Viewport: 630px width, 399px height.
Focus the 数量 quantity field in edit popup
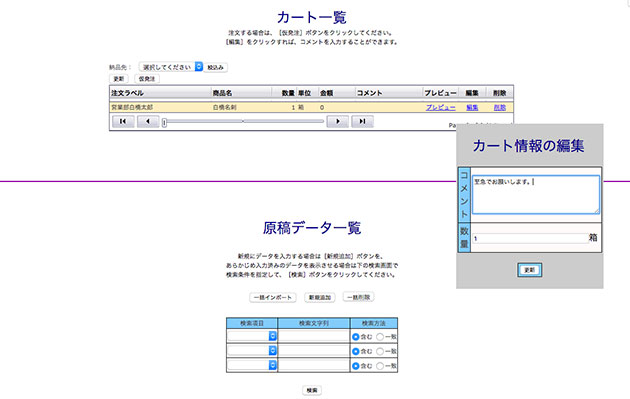(530, 238)
